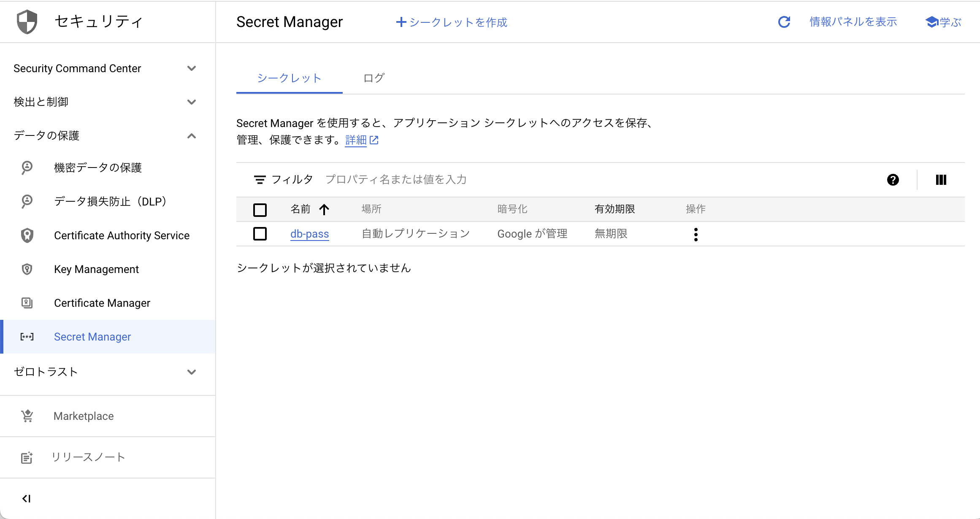Select 機密データの保護 in the sidebar
Screen dimensions: 980x519
click(x=98, y=168)
